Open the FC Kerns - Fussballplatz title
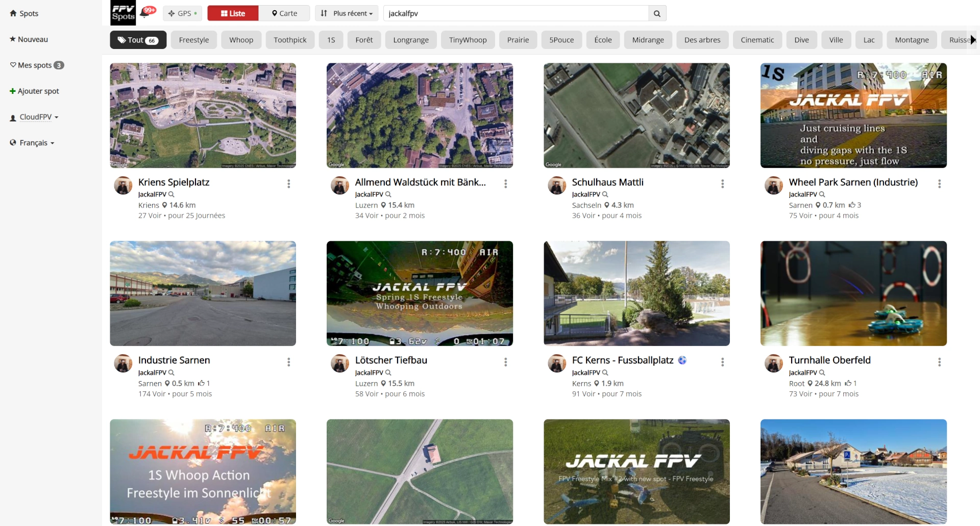This screenshot has width=980, height=526. (x=622, y=360)
